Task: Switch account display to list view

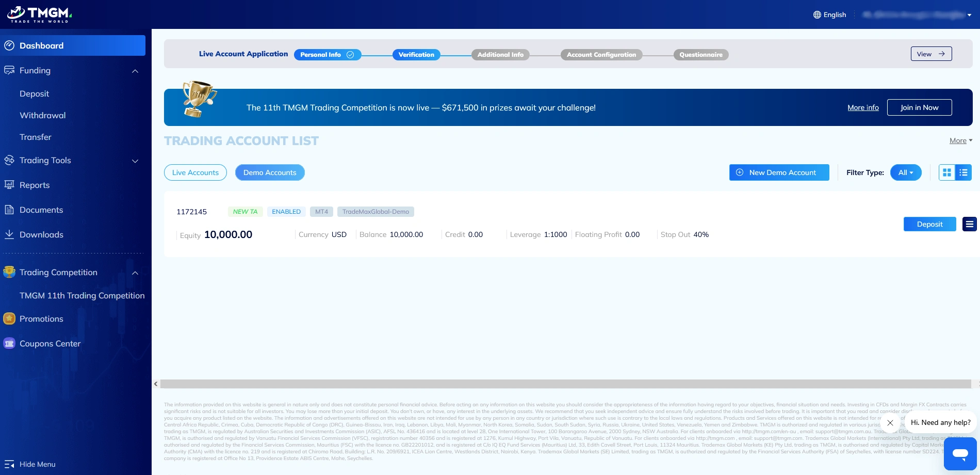Action: click(963, 172)
